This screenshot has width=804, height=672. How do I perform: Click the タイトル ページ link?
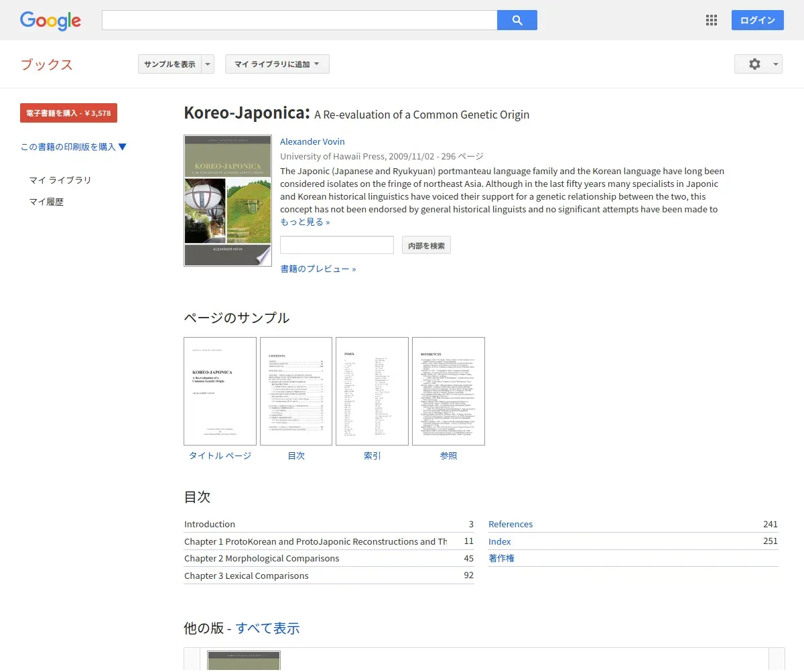click(220, 456)
